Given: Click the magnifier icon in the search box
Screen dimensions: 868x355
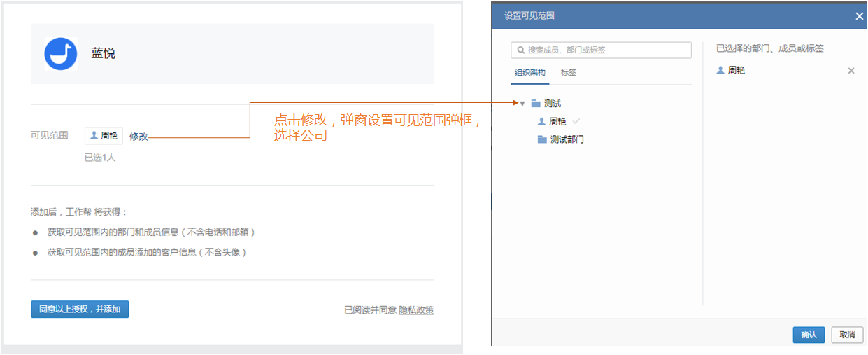Looking at the screenshot, I should (x=520, y=50).
